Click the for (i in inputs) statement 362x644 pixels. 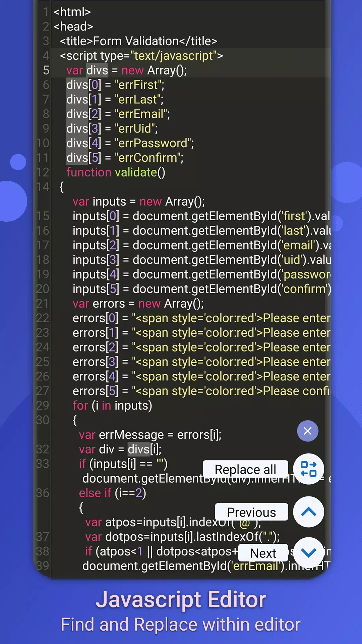coord(112,406)
